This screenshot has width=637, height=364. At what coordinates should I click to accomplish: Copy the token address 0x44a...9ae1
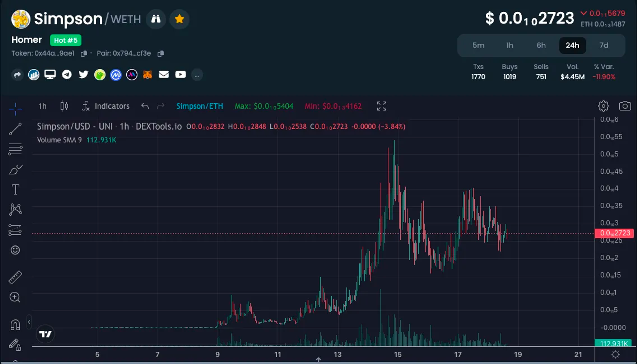coord(84,54)
